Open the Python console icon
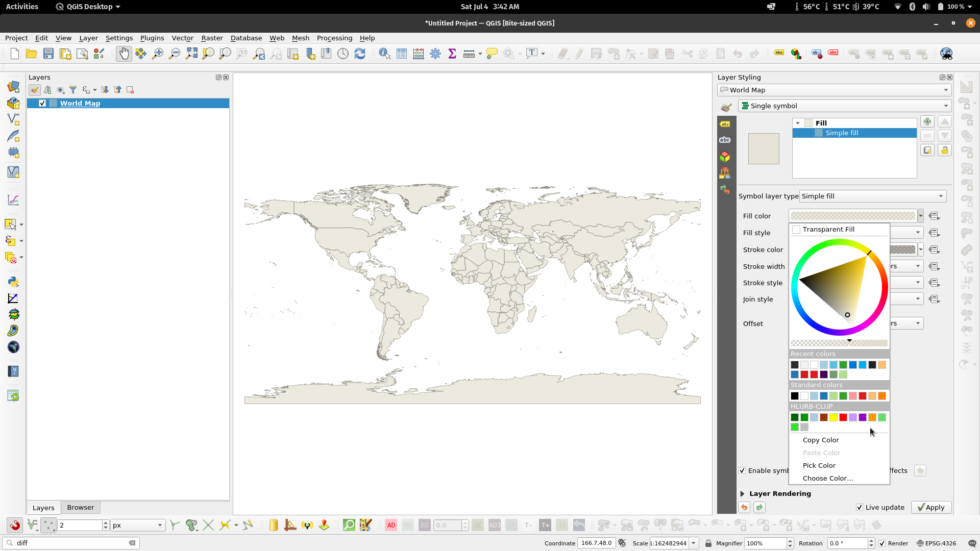This screenshot has height=551, width=980. (13, 282)
